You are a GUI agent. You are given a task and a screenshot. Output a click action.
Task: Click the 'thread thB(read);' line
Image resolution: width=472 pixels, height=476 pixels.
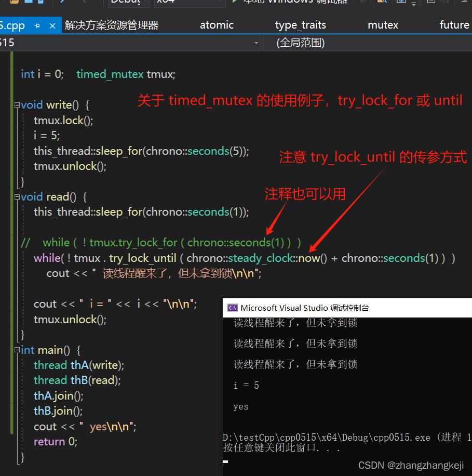[77, 381]
